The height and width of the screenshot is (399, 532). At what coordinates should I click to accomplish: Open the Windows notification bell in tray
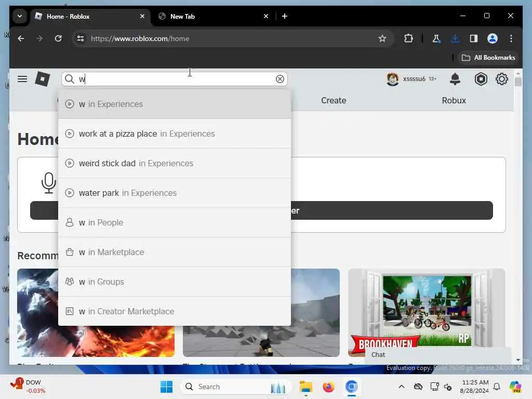click(497, 387)
